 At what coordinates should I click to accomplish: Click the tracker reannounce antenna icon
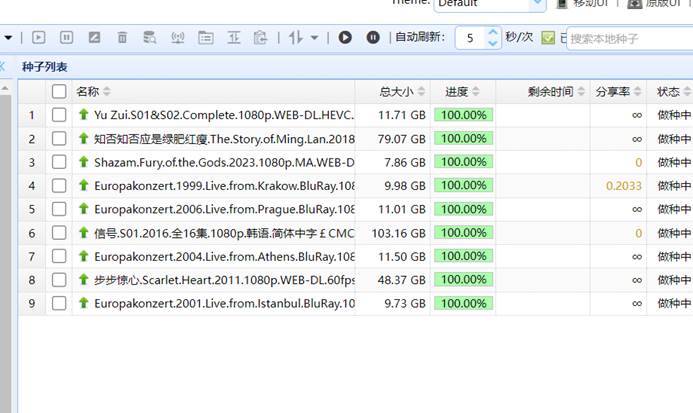[x=178, y=38]
